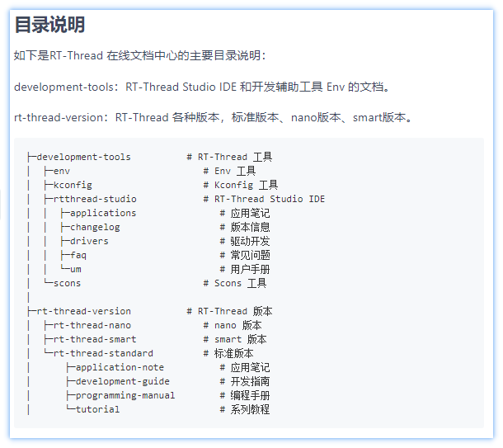Click the paragraph describing development-tools
The image size is (503, 448).
pos(202,87)
